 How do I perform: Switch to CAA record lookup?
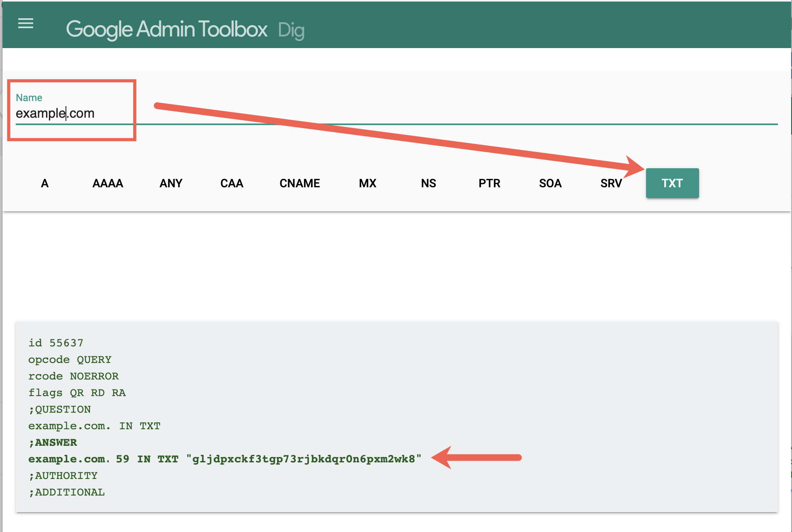point(232,183)
